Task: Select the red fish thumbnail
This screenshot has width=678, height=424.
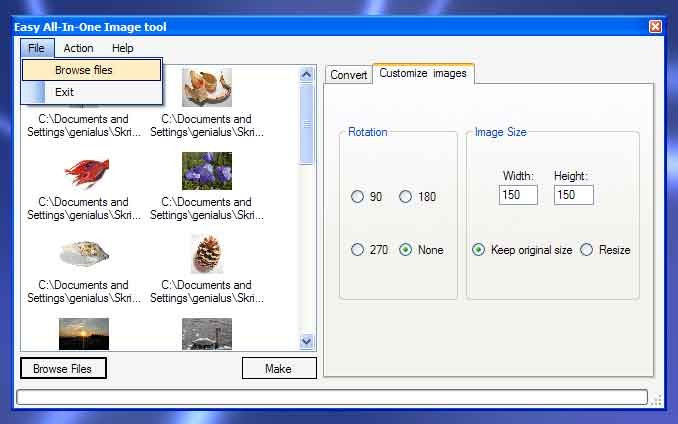Action: click(x=86, y=172)
